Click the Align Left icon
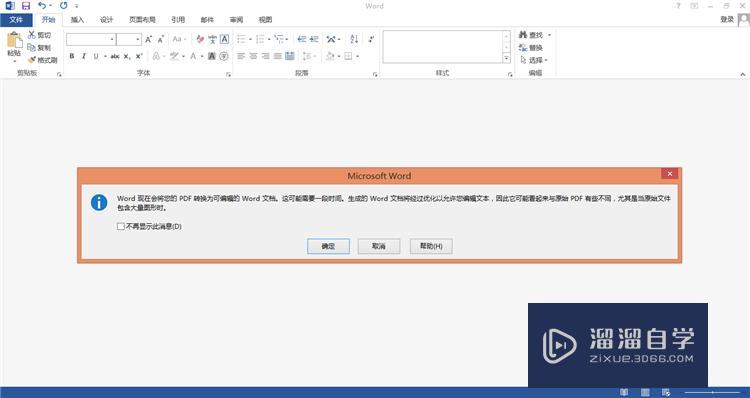The width and height of the screenshot is (750, 398). coord(241,56)
